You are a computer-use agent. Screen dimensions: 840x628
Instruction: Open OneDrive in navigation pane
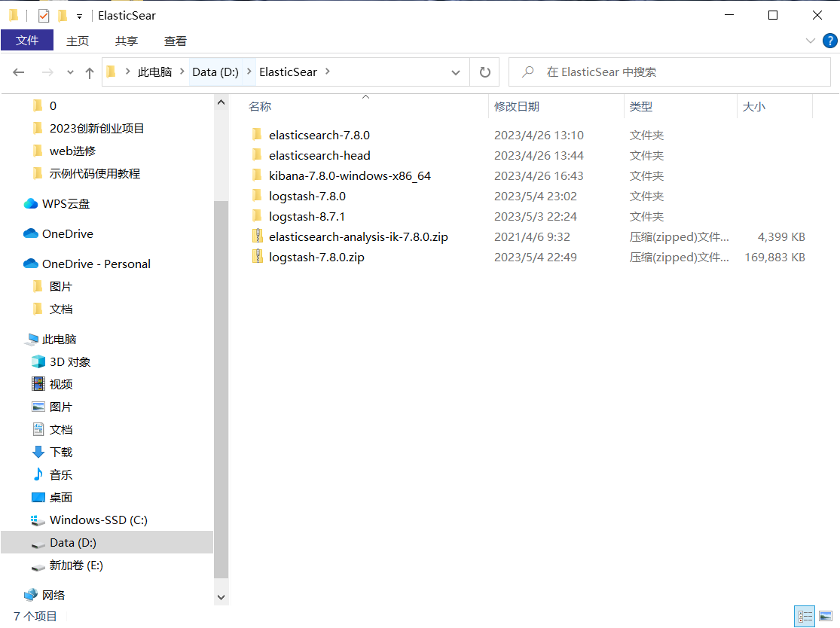point(68,234)
